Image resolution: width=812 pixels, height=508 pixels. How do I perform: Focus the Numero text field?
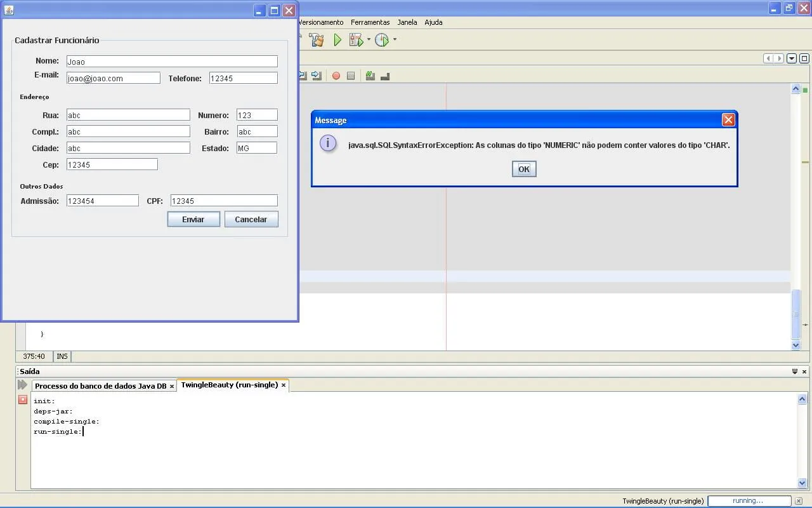click(257, 115)
